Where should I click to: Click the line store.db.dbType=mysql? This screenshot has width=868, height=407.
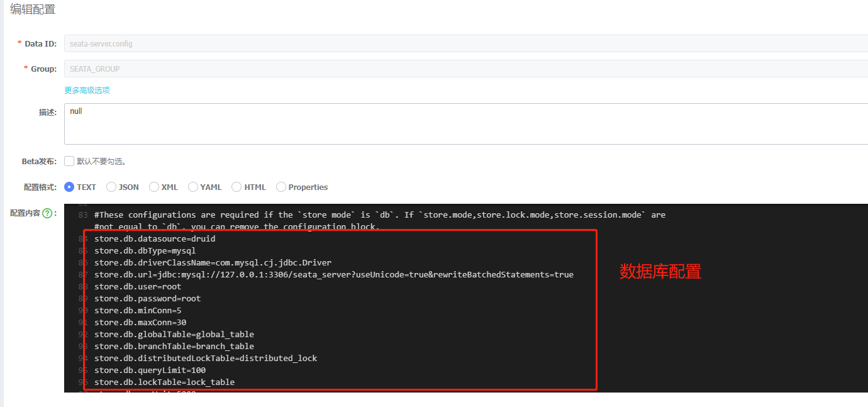point(145,250)
